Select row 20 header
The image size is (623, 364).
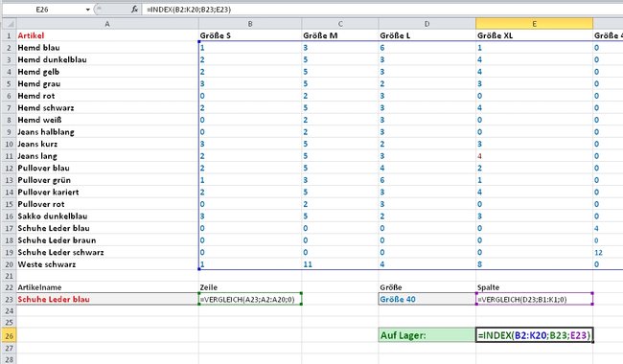pos(10,264)
